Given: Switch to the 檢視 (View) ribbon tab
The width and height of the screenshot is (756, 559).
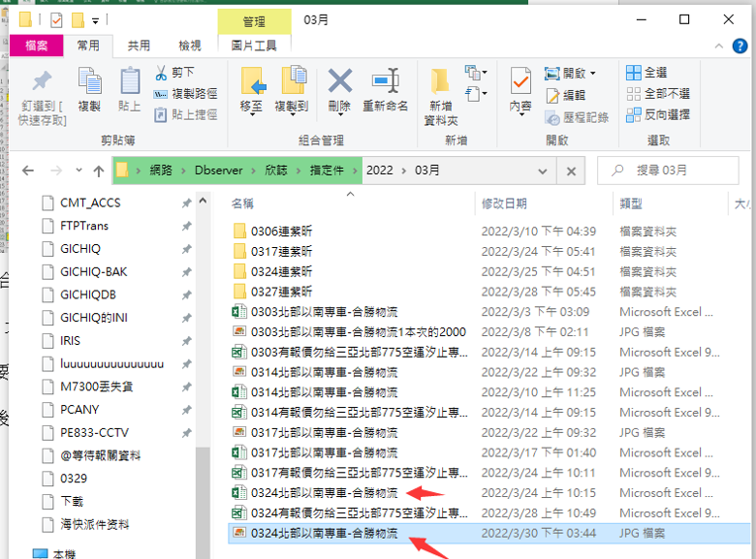Looking at the screenshot, I should point(190,45).
